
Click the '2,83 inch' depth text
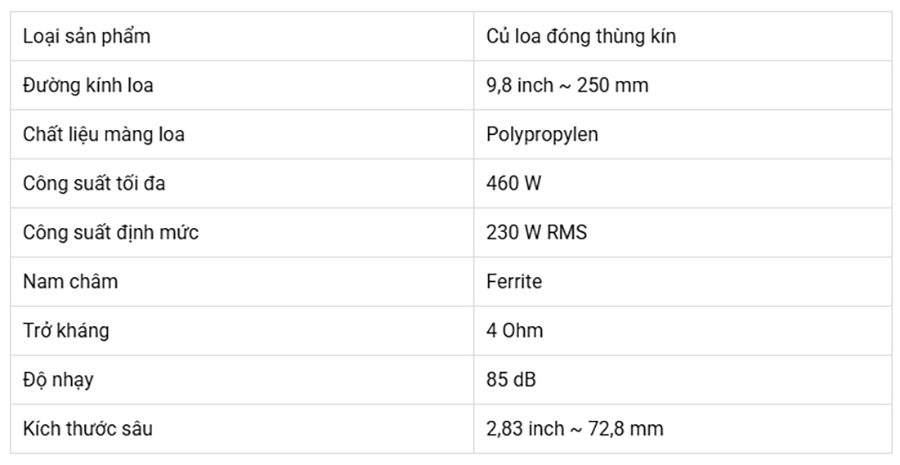pyautogui.click(x=525, y=429)
